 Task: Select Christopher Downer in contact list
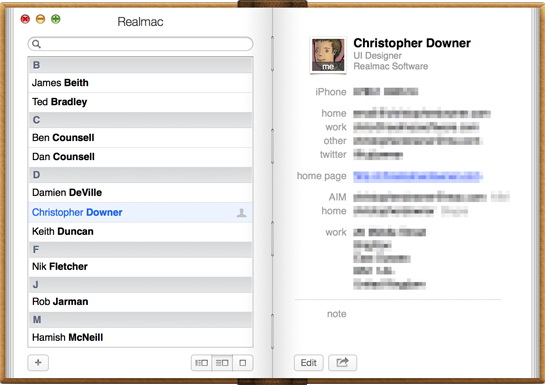tap(140, 212)
